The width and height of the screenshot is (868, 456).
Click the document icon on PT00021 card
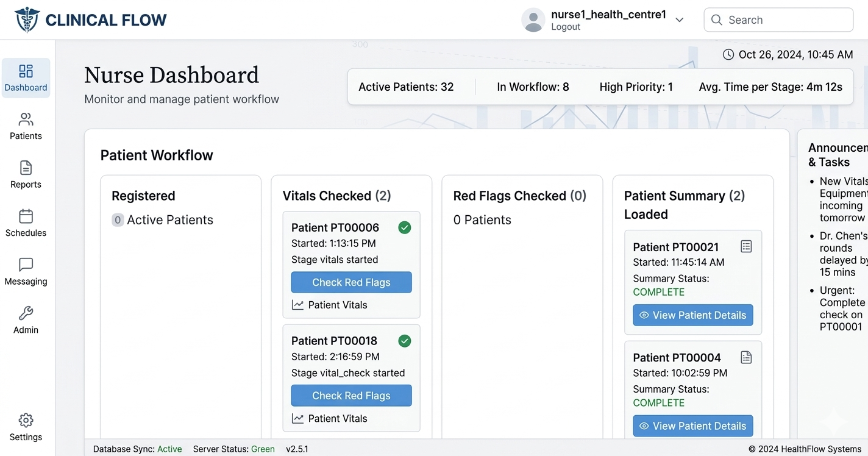[x=746, y=246]
